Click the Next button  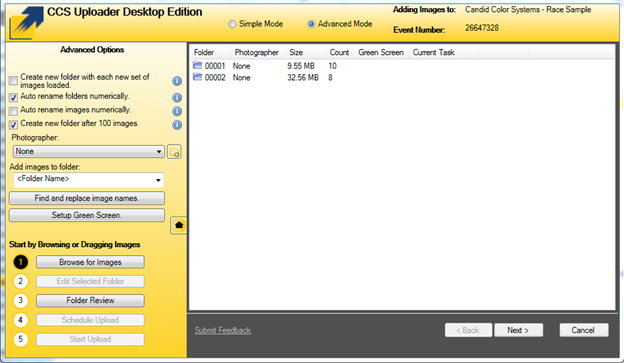[518, 330]
